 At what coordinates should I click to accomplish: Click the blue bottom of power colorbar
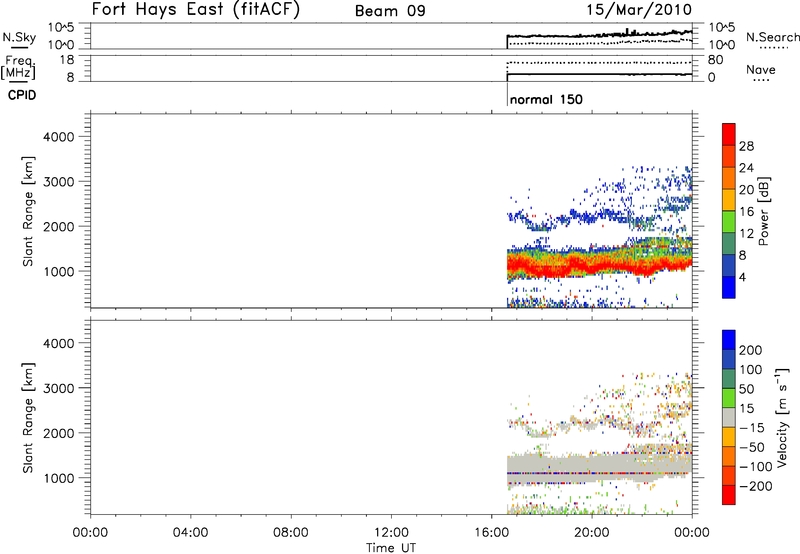coord(729,287)
